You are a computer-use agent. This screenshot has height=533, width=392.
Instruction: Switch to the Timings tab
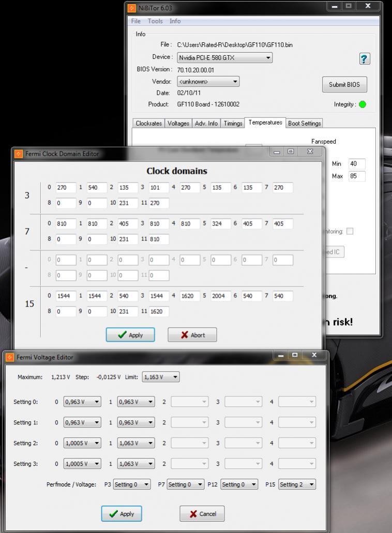(x=233, y=124)
